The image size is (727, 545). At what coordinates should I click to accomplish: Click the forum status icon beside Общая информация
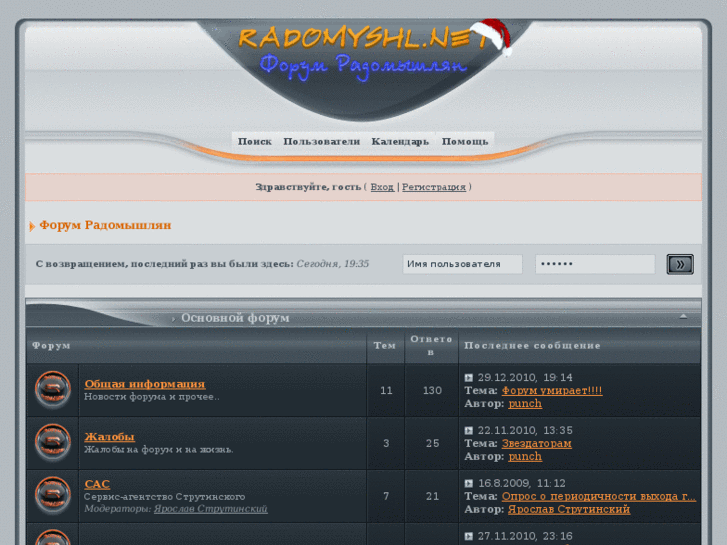53,390
